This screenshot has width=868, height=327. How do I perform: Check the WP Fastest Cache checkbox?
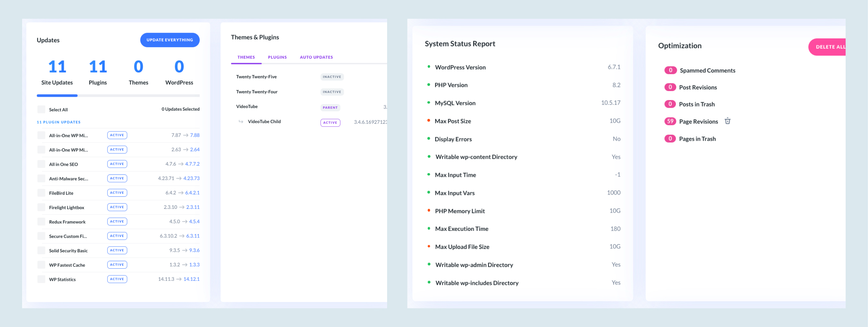tap(41, 265)
